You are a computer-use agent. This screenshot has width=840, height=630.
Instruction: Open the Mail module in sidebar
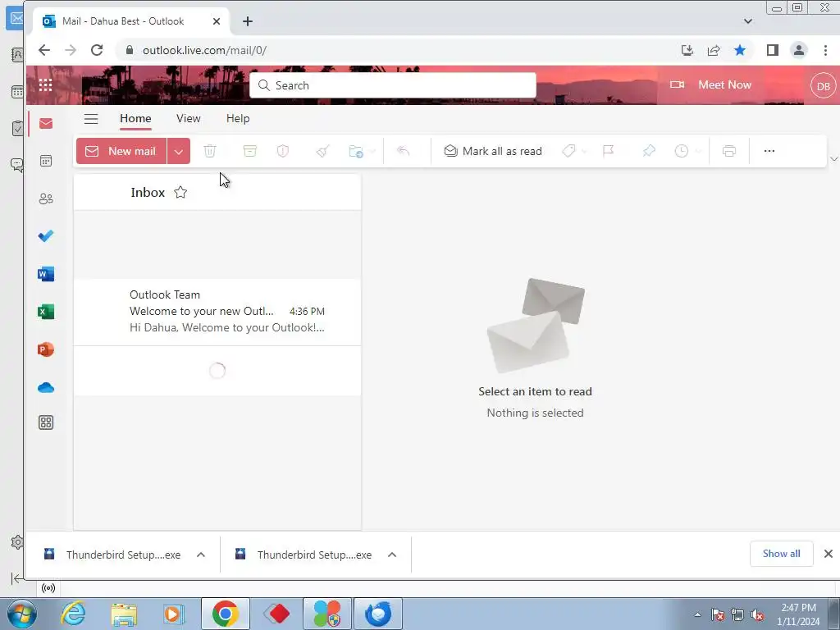click(46, 123)
